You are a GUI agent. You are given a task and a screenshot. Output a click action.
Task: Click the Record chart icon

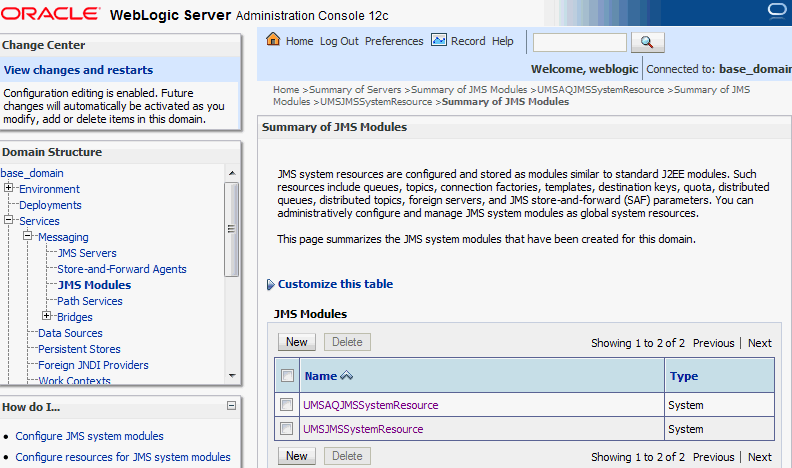(438, 39)
